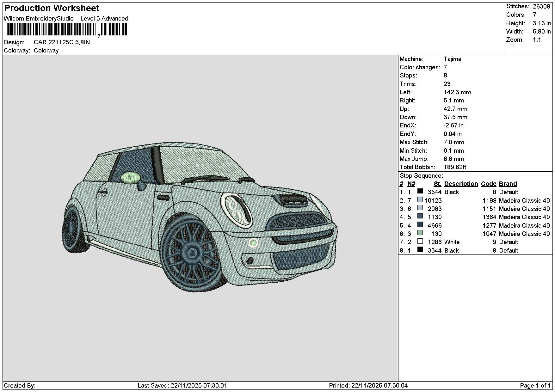Click the EndY value 0.04 in
Viewport: 555px width, 392px height.
(453, 134)
